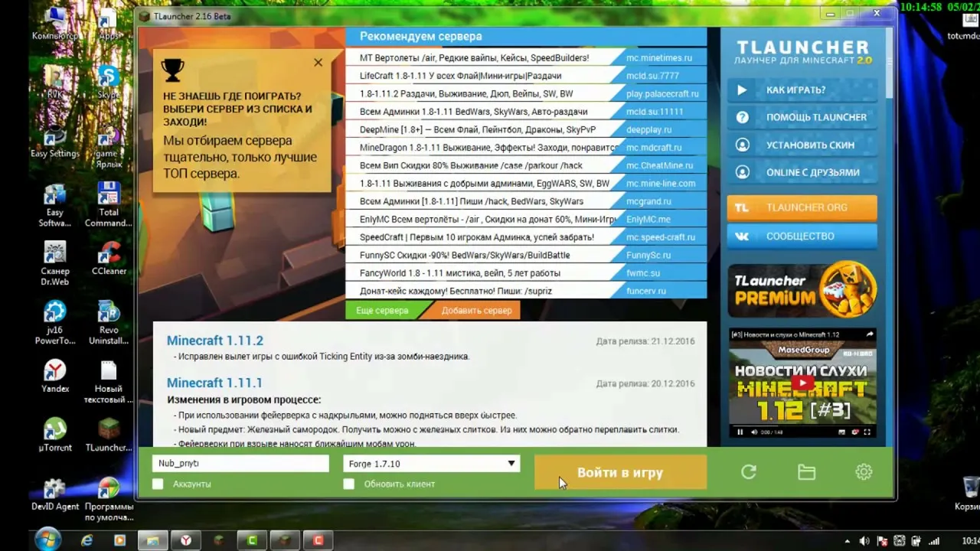The image size is (980, 551).
Task: Close the yellow server tip popup
Action: point(318,63)
